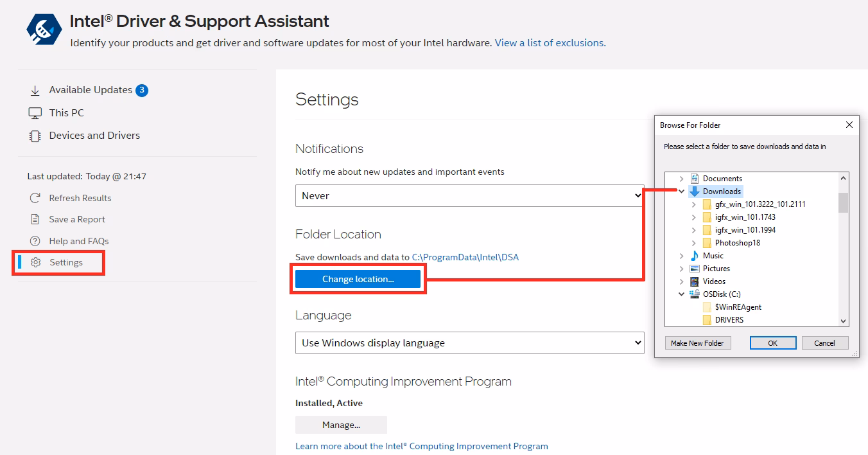Choose Save a Report in the sidebar

[x=77, y=219]
